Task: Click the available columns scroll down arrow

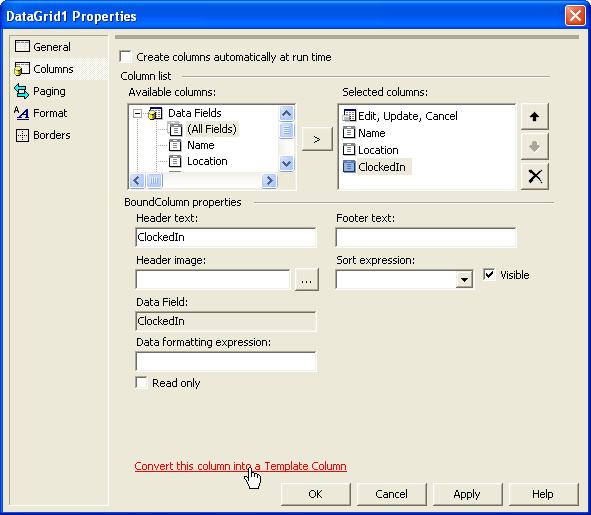Action: 286,163
